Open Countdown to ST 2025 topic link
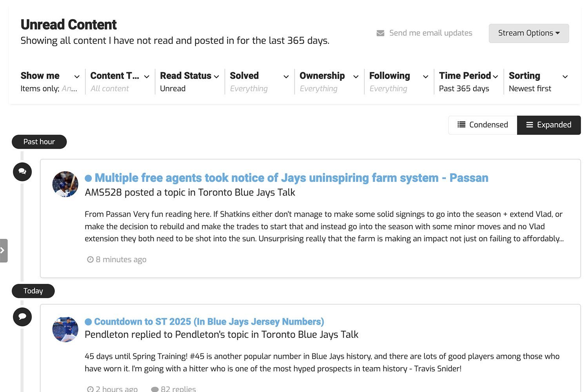This screenshot has width=588, height=392. [x=209, y=322]
